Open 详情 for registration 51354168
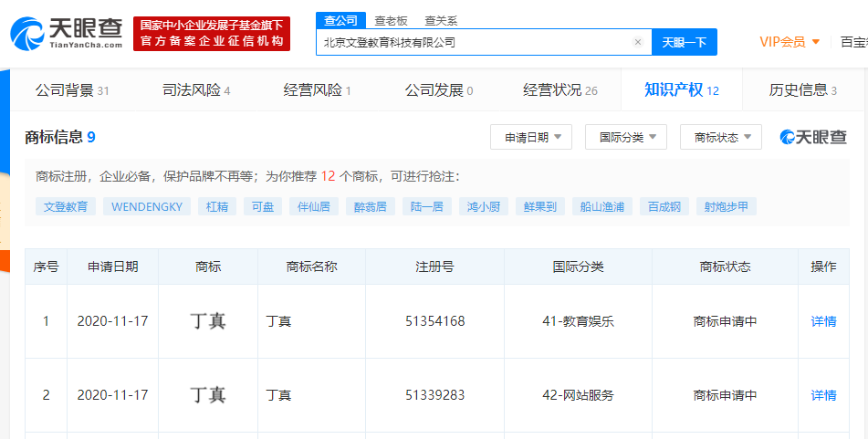This screenshot has width=868, height=439. (x=823, y=321)
